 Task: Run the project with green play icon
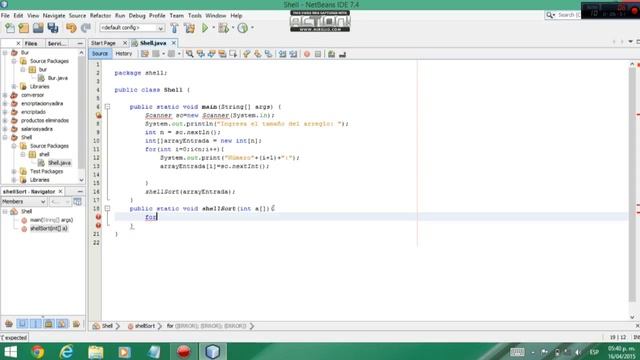click(x=205, y=28)
